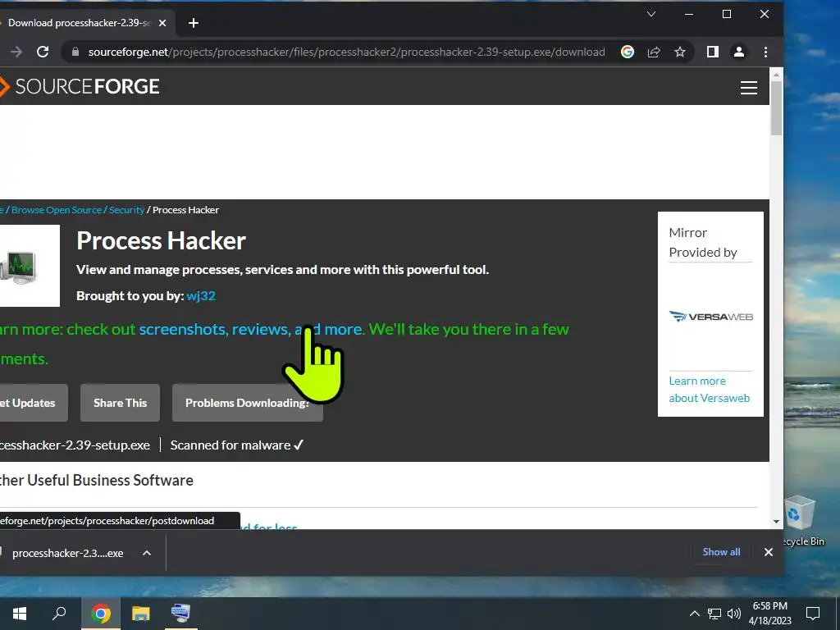
Task: Click the address bar URL field
Action: [346, 52]
